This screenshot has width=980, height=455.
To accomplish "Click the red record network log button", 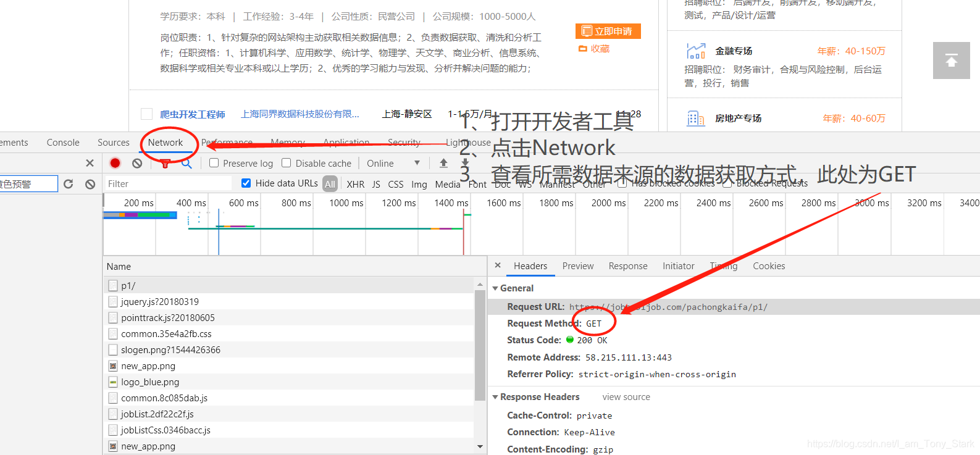I will pos(115,163).
